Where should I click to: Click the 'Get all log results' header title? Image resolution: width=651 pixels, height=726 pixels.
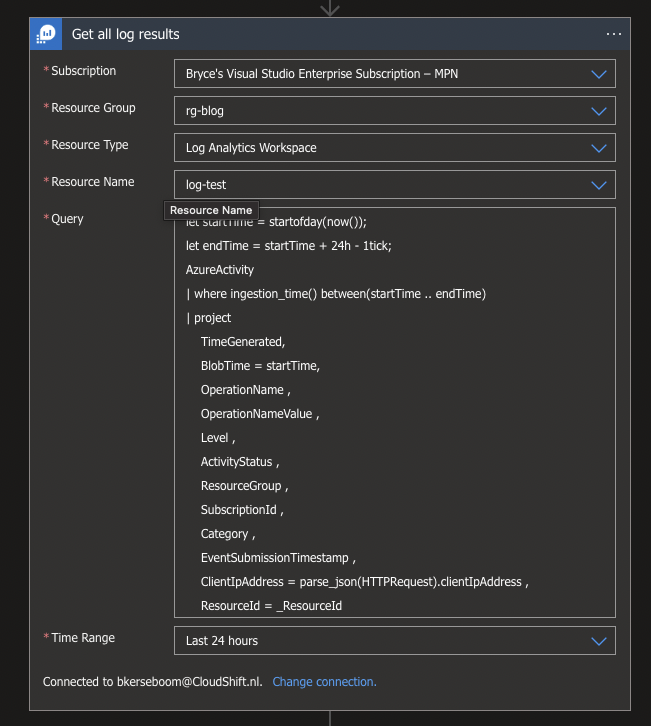pyautogui.click(x=126, y=34)
